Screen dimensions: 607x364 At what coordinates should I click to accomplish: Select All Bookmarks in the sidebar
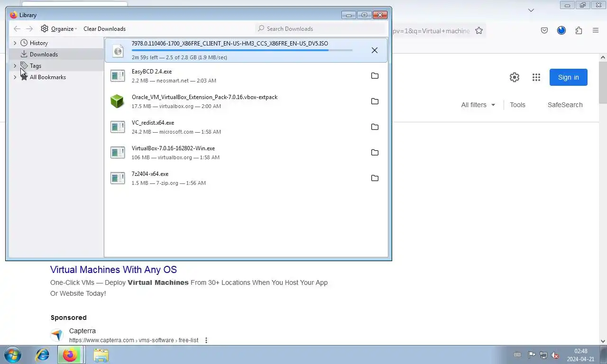coord(48,77)
